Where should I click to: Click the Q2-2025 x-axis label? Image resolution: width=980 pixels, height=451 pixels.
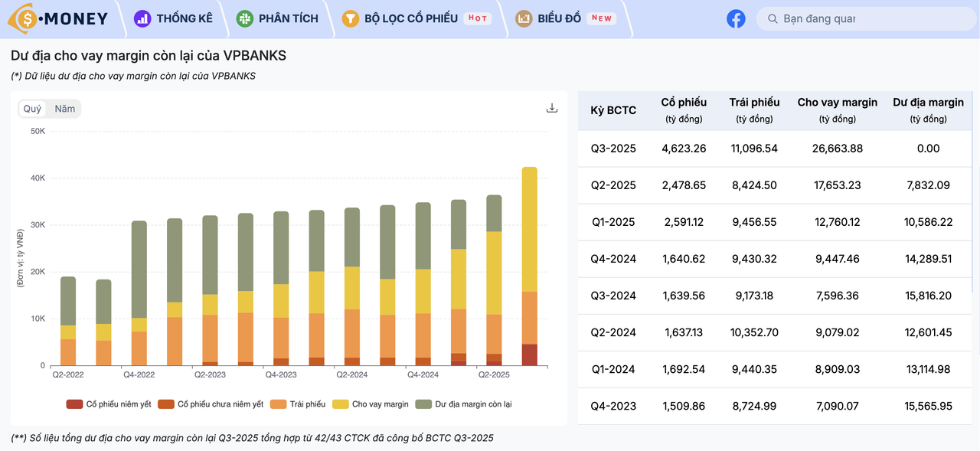click(494, 374)
